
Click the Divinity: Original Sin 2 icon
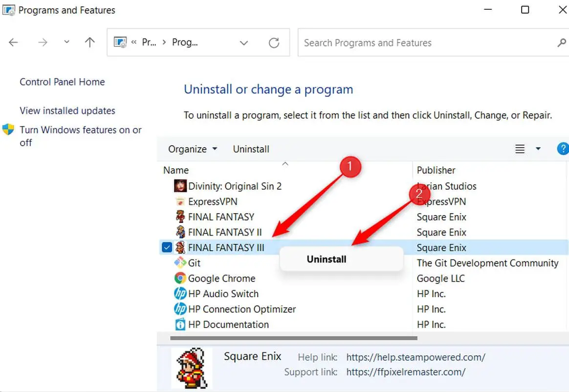point(180,186)
